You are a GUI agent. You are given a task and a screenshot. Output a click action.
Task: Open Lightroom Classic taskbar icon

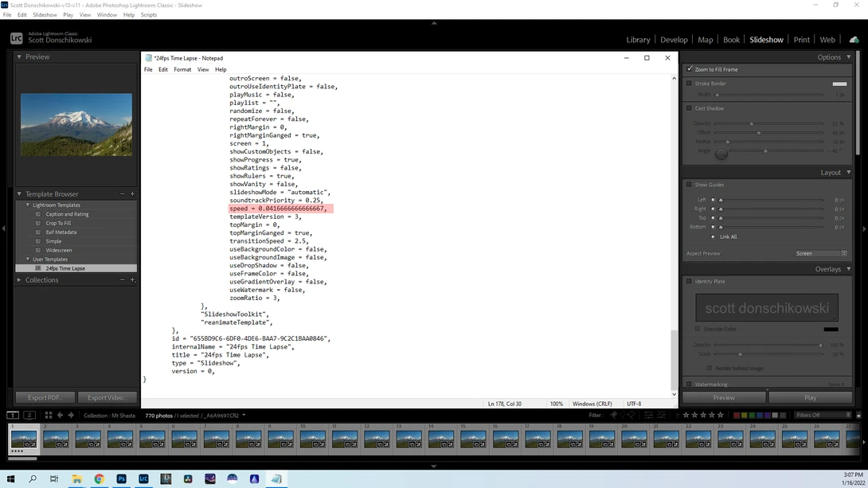click(143, 478)
